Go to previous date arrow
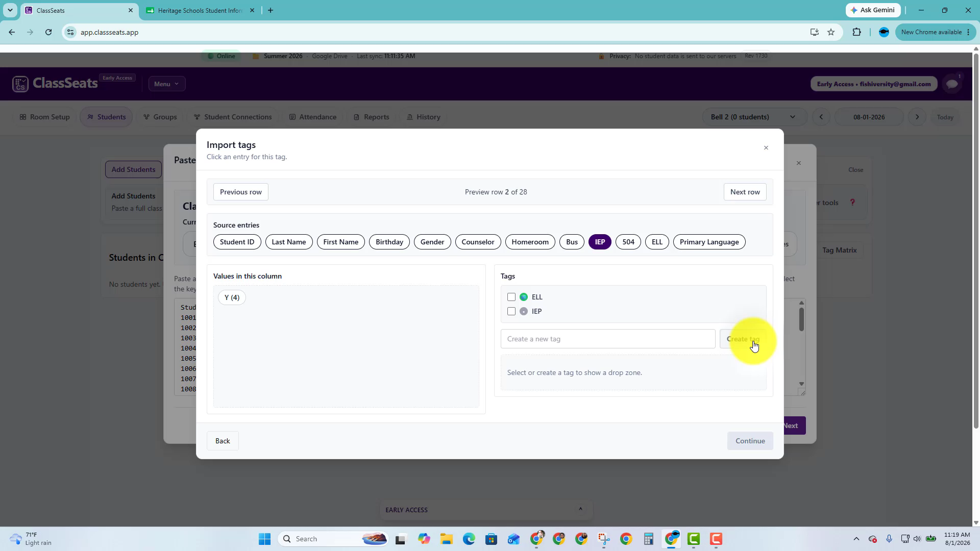 (821, 117)
